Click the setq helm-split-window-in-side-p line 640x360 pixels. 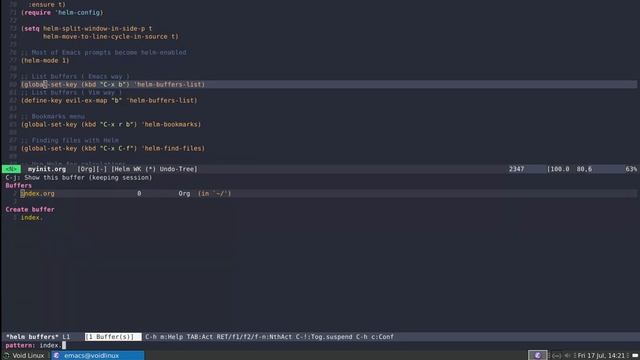tap(87, 29)
